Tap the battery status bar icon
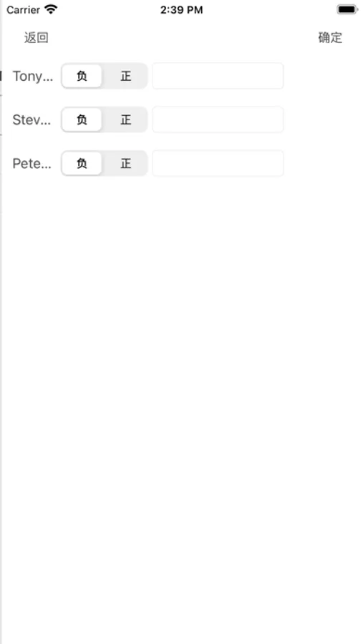 pyautogui.click(x=347, y=9)
